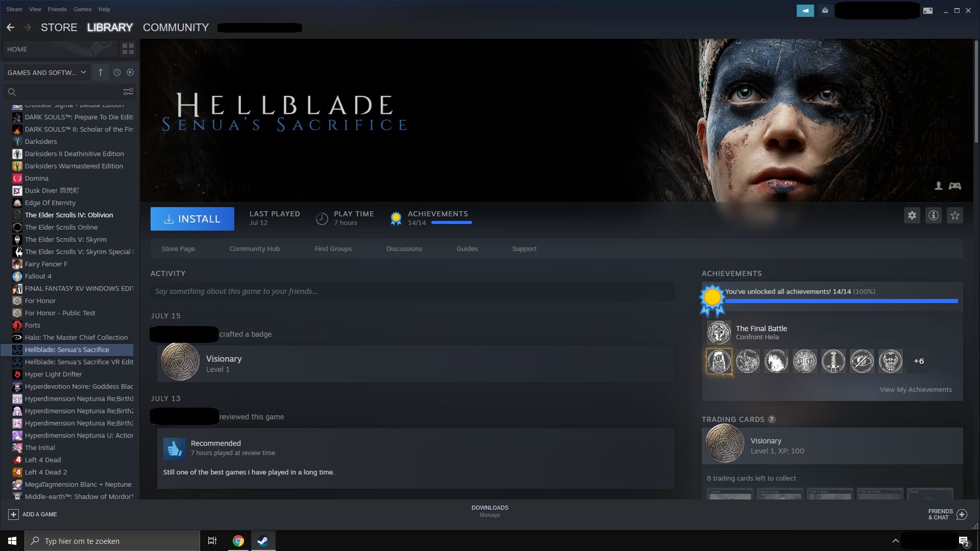The width and height of the screenshot is (980, 551).
Task: Toggle sort by recent activity clock icon
Action: (117, 72)
